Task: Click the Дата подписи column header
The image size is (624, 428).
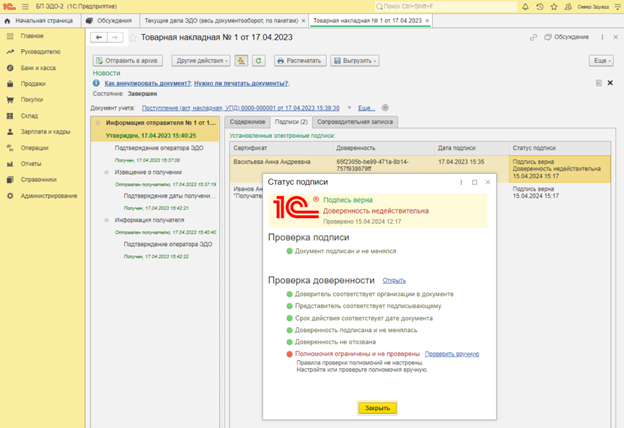Action: click(471, 148)
